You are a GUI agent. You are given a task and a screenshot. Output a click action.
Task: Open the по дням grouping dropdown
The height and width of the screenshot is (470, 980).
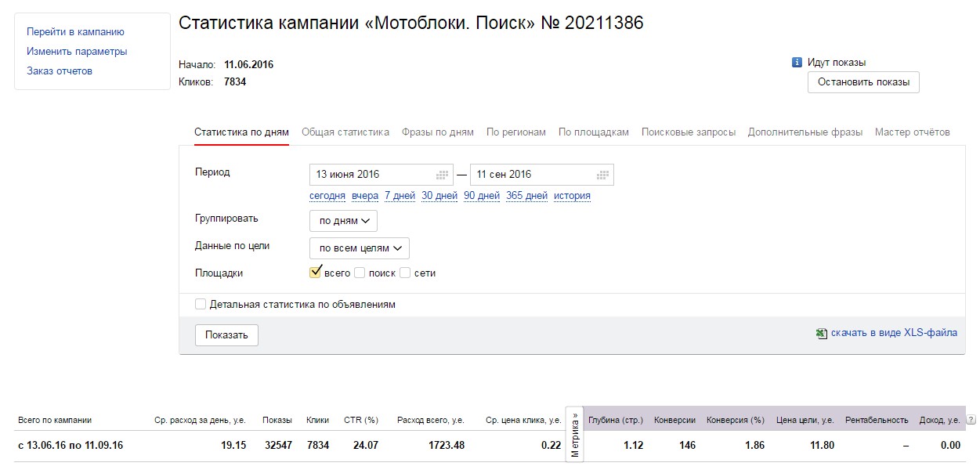coord(343,221)
